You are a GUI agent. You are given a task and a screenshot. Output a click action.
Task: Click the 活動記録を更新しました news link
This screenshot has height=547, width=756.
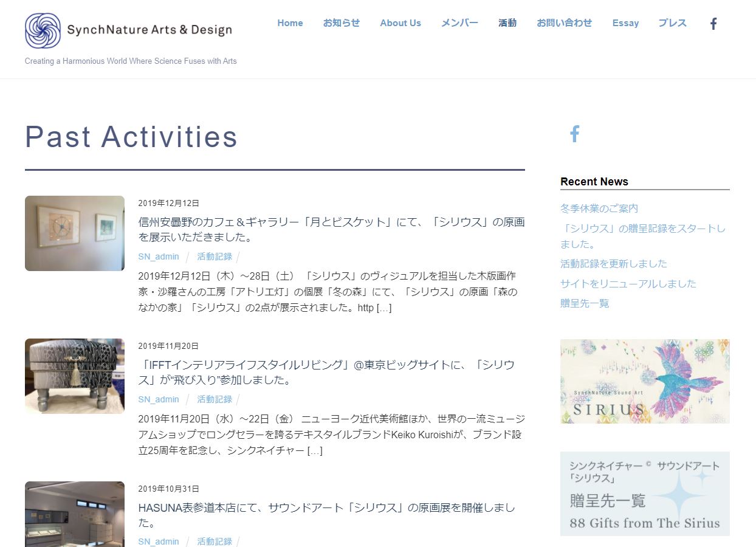(x=613, y=264)
